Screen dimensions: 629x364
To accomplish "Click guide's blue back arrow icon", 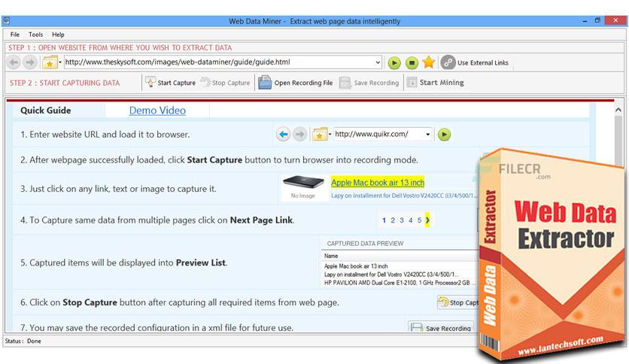I will coord(283,135).
